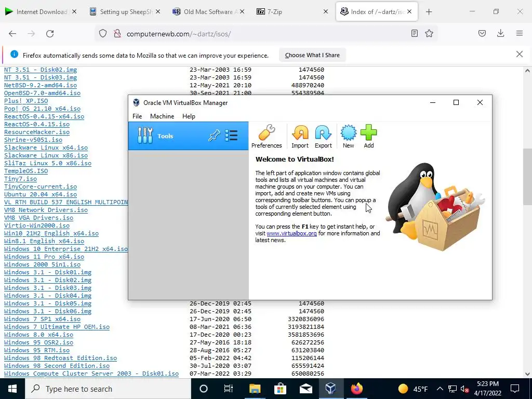Click the 45°F weather widget
Screen dimensions: 532x399
[x=413, y=389]
